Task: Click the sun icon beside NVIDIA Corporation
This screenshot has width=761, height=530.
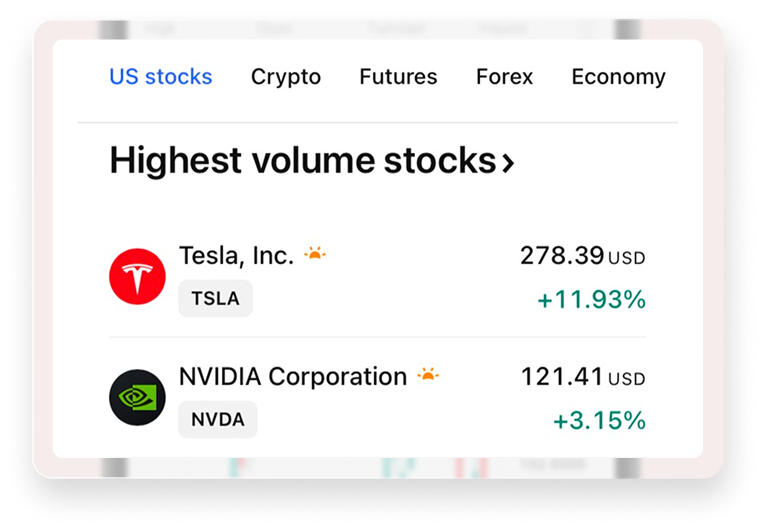Action: [x=428, y=375]
